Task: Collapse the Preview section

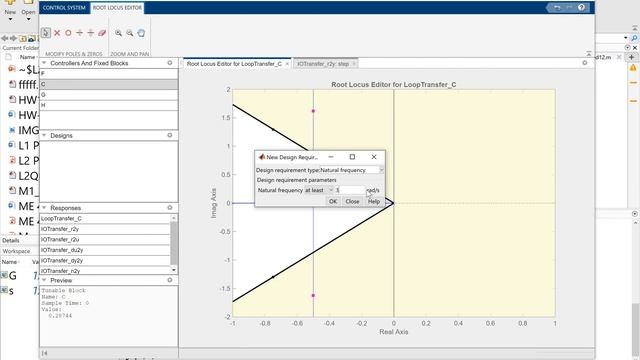Action: pos(44,280)
